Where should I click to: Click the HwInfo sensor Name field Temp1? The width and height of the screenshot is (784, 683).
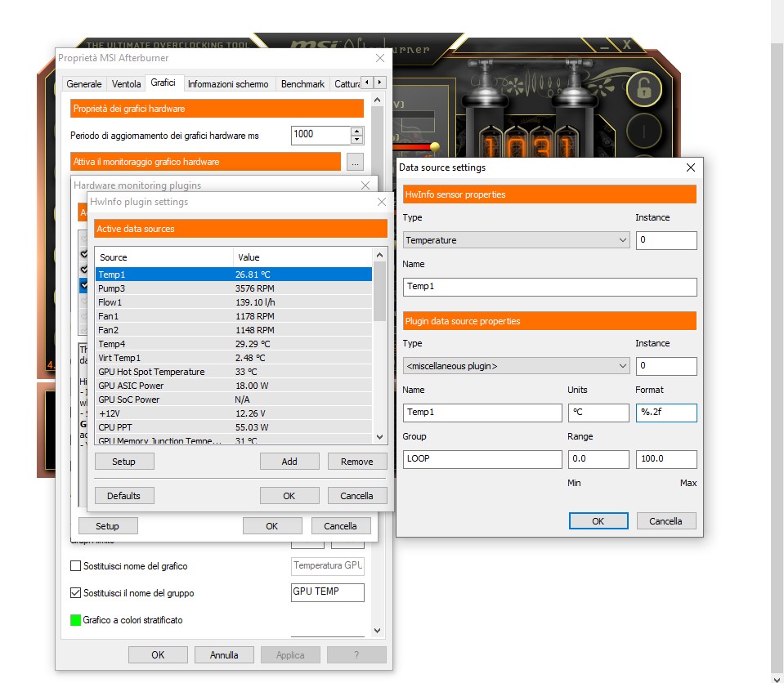(549, 287)
